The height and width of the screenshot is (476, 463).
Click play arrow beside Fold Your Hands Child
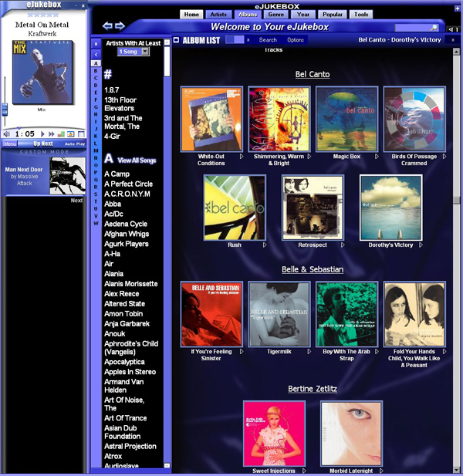pyautogui.click(x=444, y=352)
